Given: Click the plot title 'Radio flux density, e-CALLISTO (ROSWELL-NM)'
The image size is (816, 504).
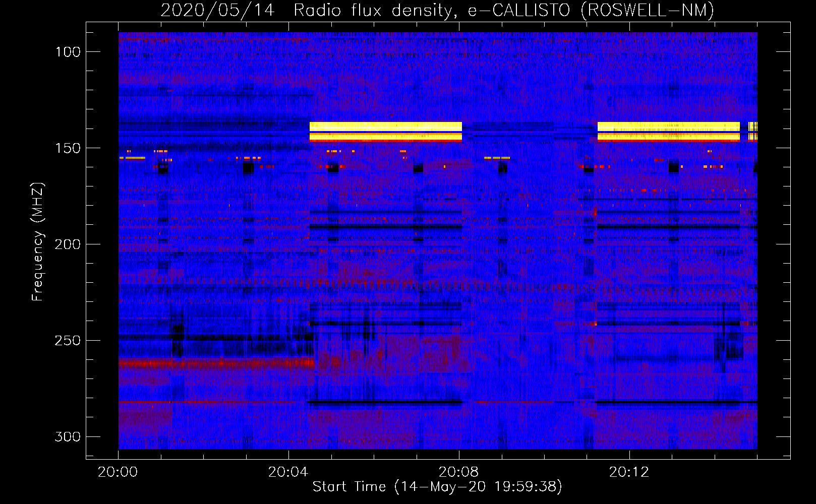Looking at the screenshot, I should point(504,10).
